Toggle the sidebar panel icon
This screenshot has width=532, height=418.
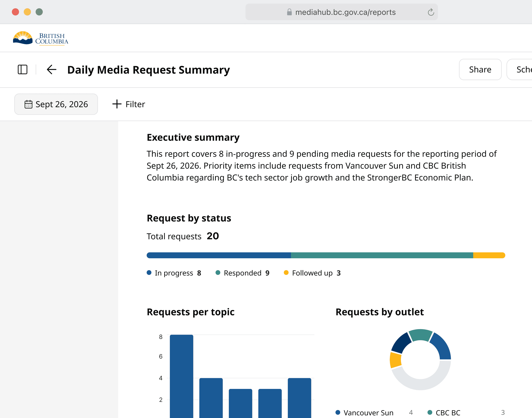(x=23, y=69)
